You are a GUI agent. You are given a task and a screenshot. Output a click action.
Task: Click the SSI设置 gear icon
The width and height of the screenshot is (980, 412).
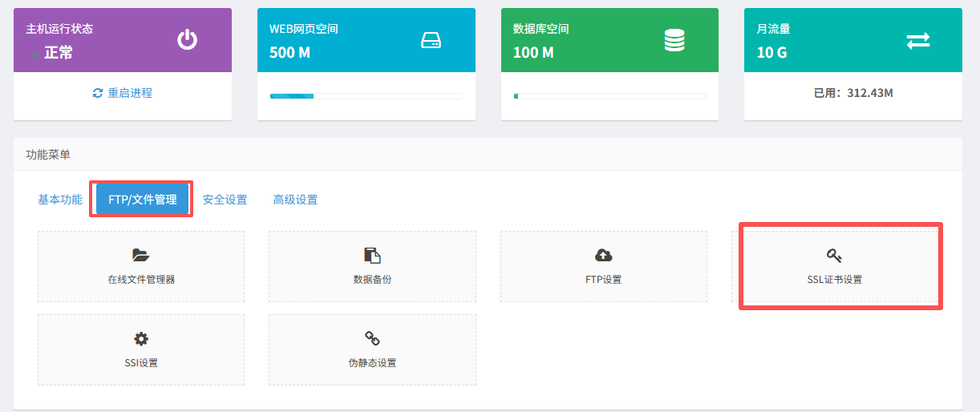click(x=141, y=338)
